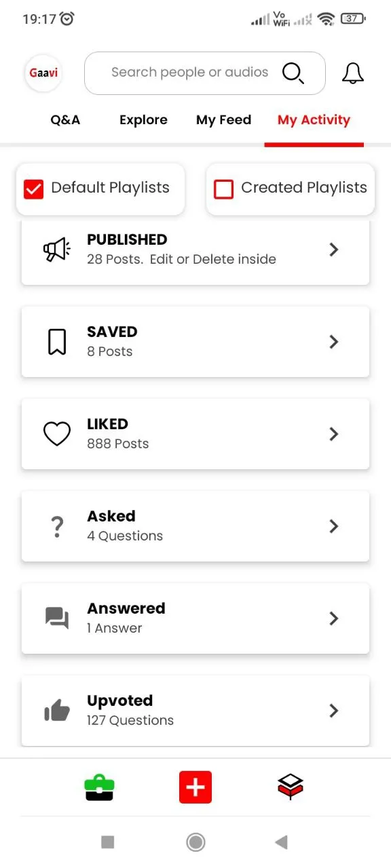
Task: Open the Gaavi profile logo
Action: (43, 73)
